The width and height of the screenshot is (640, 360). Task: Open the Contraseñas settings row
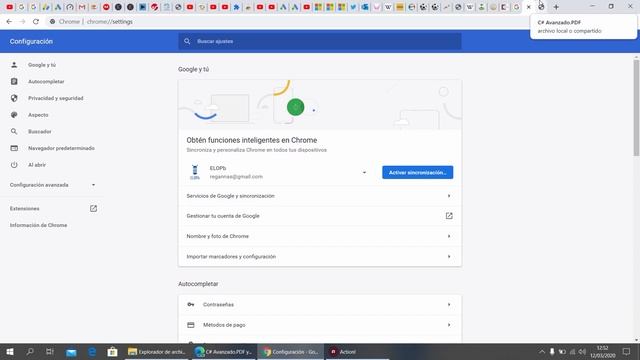click(x=320, y=304)
